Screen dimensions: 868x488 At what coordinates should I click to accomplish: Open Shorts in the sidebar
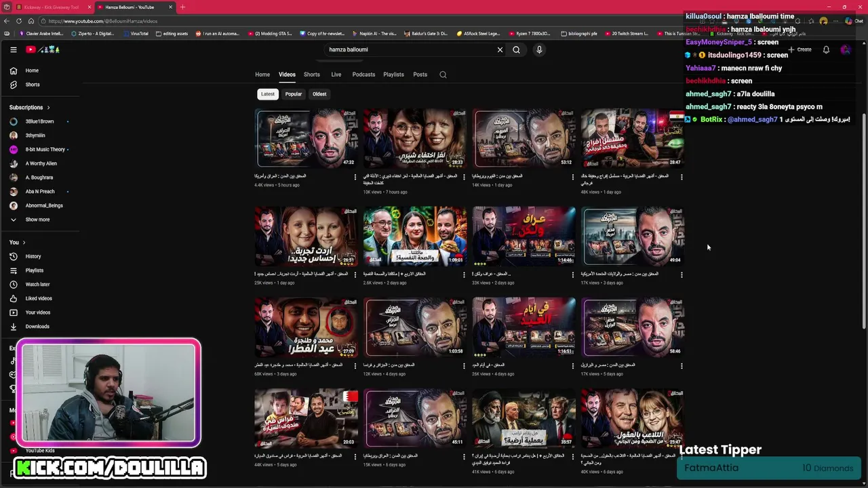(x=32, y=85)
